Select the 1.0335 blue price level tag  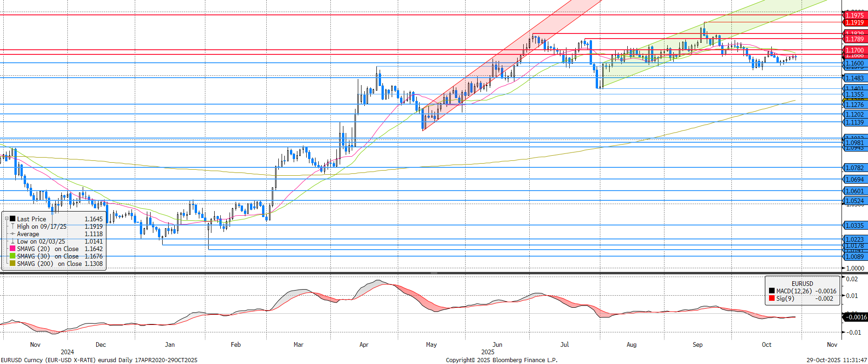pos(854,226)
